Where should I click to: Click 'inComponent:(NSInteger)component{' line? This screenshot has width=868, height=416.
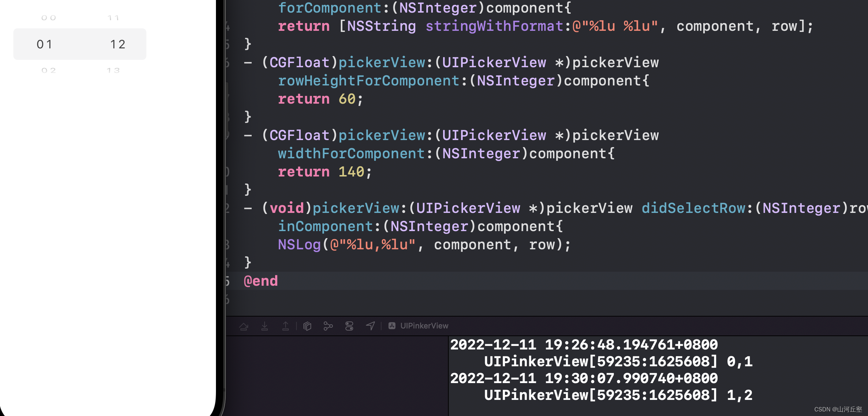pos(420,227)
